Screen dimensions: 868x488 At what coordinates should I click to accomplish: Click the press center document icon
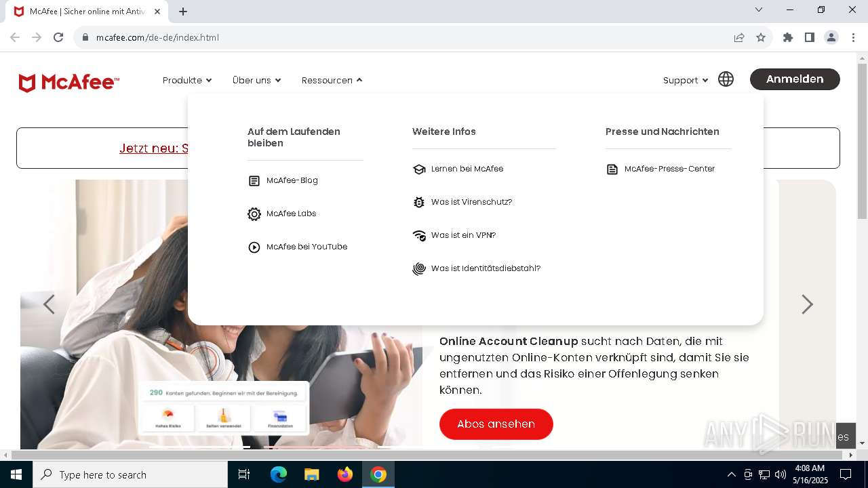612,169
